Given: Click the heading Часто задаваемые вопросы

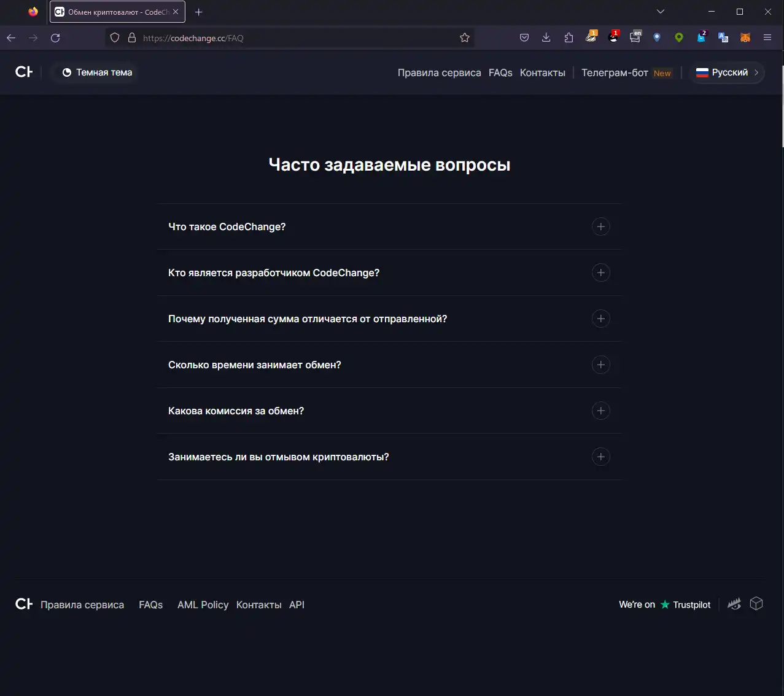Looking at the screenshot, I should pyautogui.click(x=390, y=164).
